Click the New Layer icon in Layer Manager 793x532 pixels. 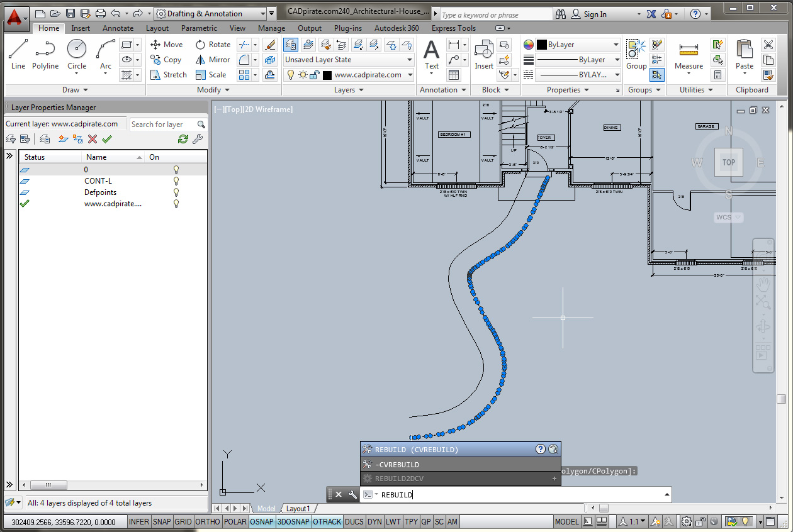pyautogui.click(x=62, y=139)
